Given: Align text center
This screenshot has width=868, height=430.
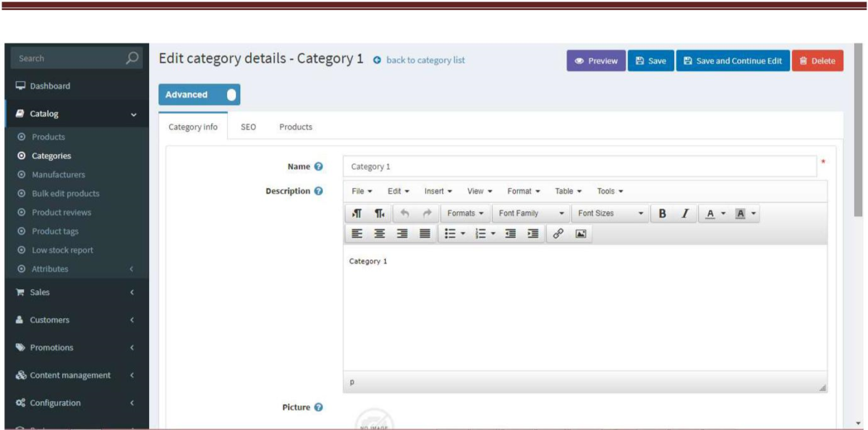Looking at the screenshot, I should [380, 233].
